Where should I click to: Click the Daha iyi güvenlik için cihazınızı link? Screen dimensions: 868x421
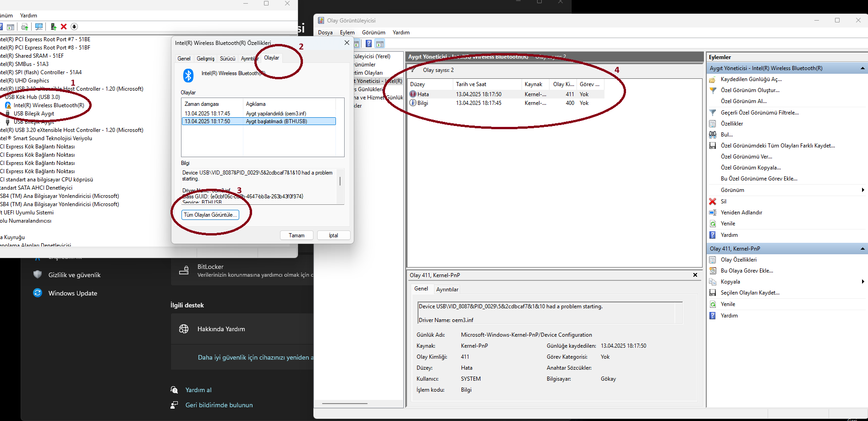click(256, 357)
